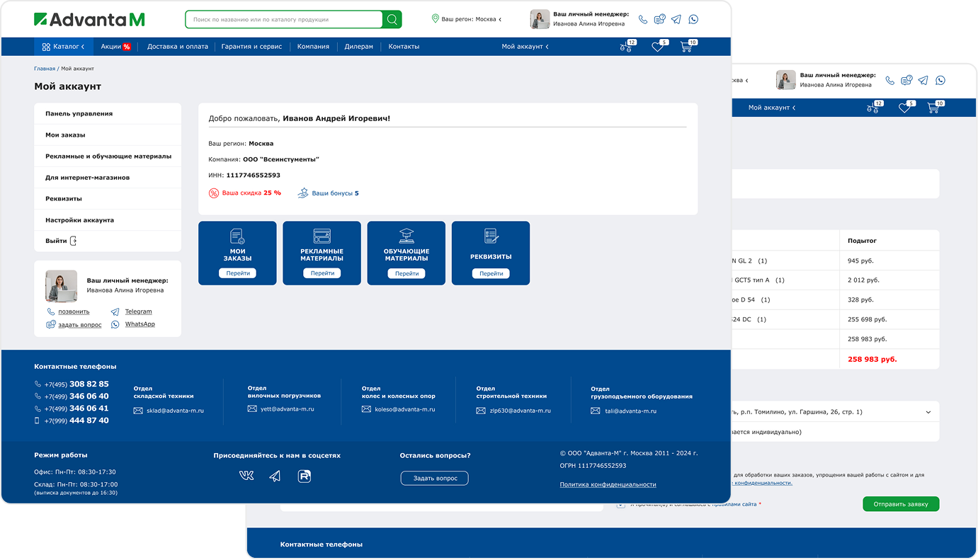Open the Ваш регион: Москва selector
The width and height of the screenshot is (978, 560).
click(x=467, y=19)
